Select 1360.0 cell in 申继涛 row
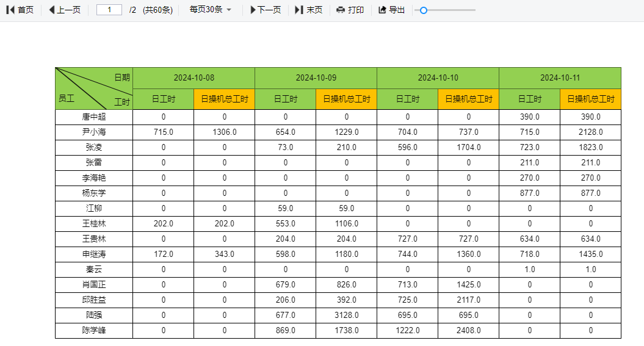The width and height of the screenshot is (644, 346). (469, 254)
